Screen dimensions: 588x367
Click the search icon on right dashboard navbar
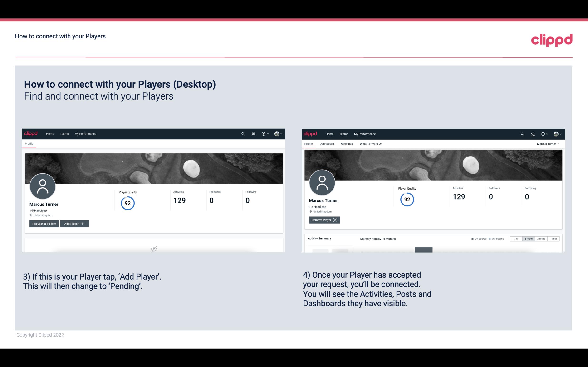522,133
